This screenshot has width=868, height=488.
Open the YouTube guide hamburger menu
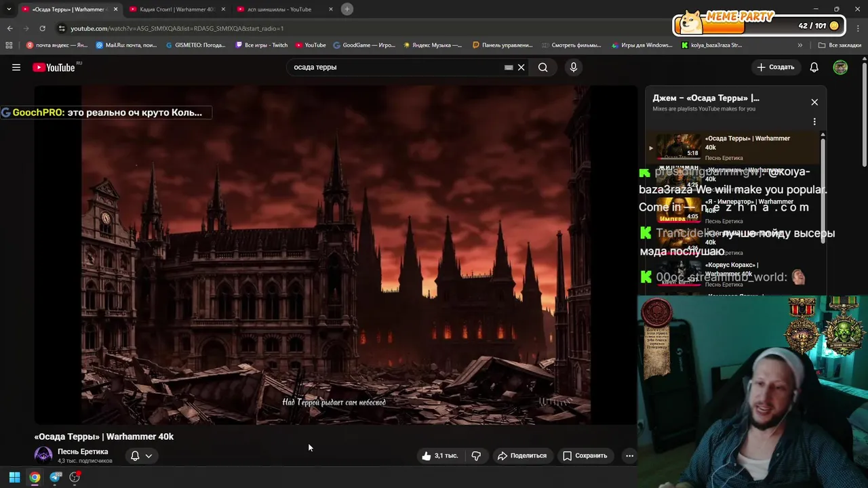(x=16, y=67)
